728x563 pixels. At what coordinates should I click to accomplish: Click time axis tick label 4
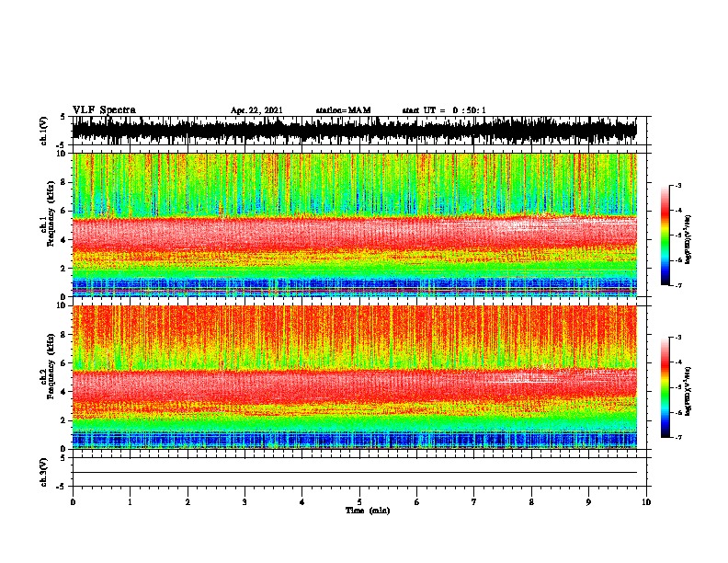point(302,502)
